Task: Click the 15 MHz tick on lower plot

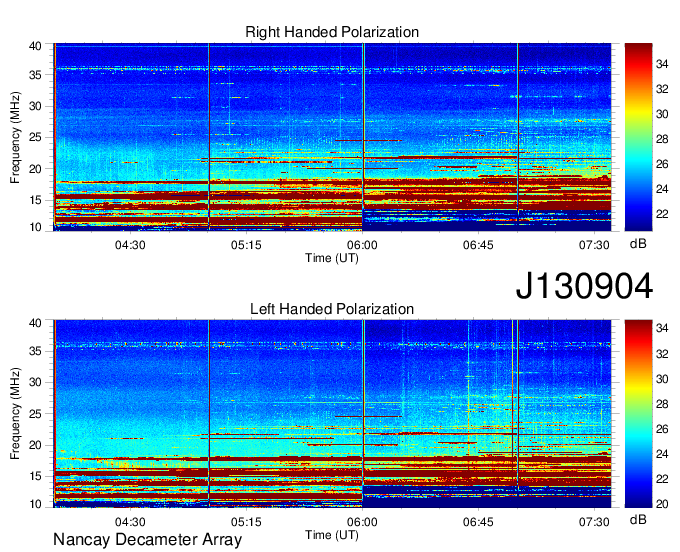Action: pyautogui.click(x=36, y=476)
